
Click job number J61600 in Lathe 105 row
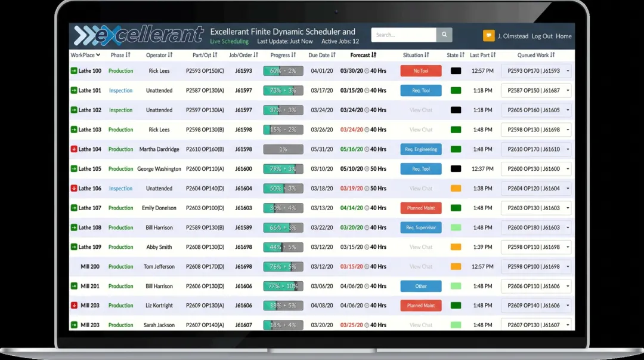(243, 169)
